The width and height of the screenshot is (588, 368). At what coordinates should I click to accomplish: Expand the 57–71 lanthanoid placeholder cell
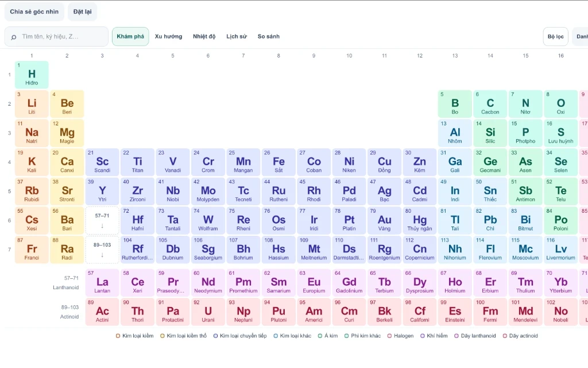pos(102,220)
